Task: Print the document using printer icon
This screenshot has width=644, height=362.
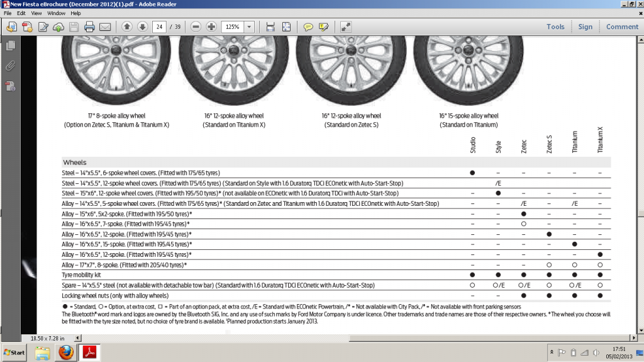Action: [x=89, y=27]
